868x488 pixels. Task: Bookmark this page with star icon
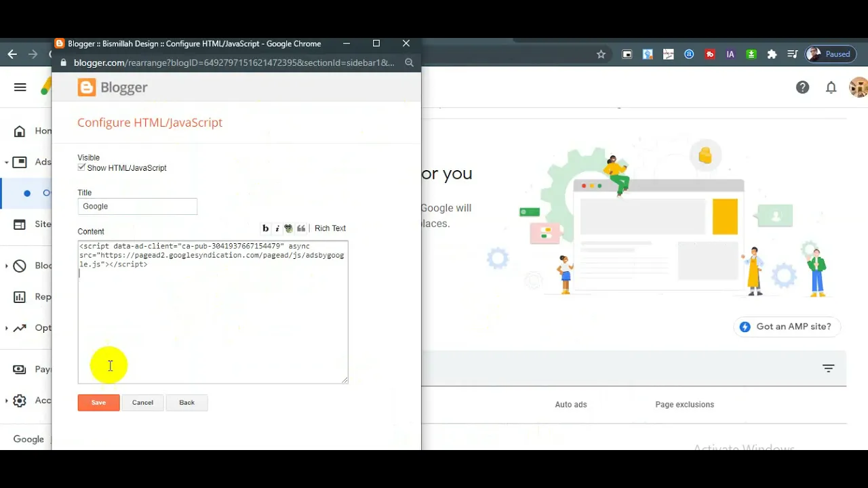pos(601,54)
